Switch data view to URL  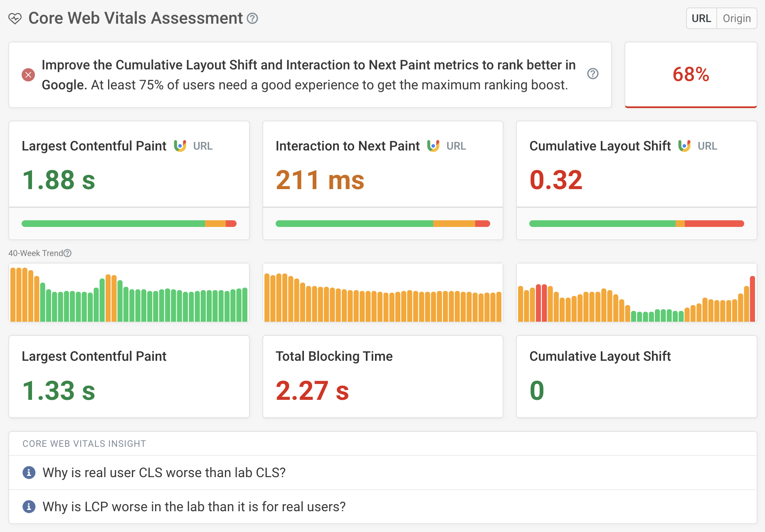[701, 18]
